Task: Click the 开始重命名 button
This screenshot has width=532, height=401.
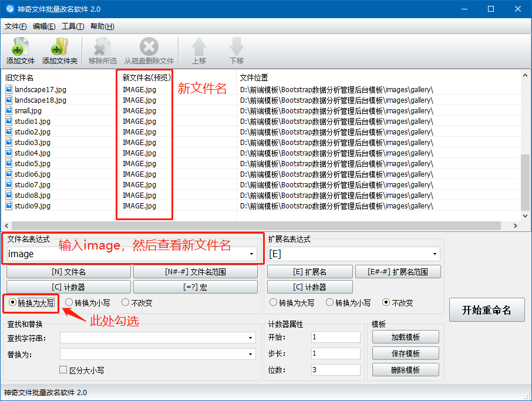Action: pos(486,310)
